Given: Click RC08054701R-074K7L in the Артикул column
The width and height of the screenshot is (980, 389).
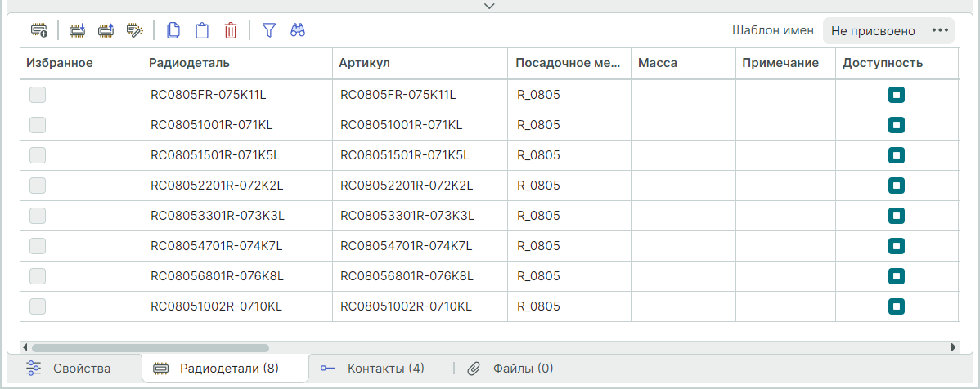Looking at the screenshot, I should pyautogui.click(x=420, y=246).
